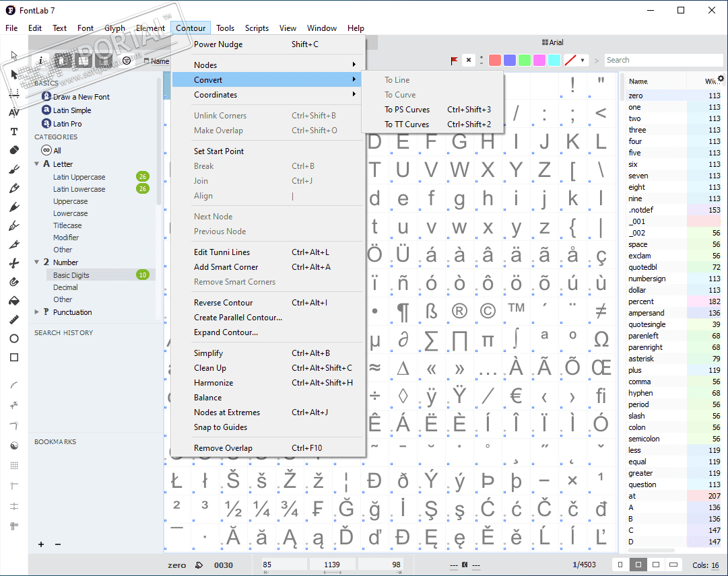Image resolution: width=728 pixels, height=576 pixels.
Task: Click the up/down stepper beside color swatches
Action: pyautogui.click(x=482, y=61)
